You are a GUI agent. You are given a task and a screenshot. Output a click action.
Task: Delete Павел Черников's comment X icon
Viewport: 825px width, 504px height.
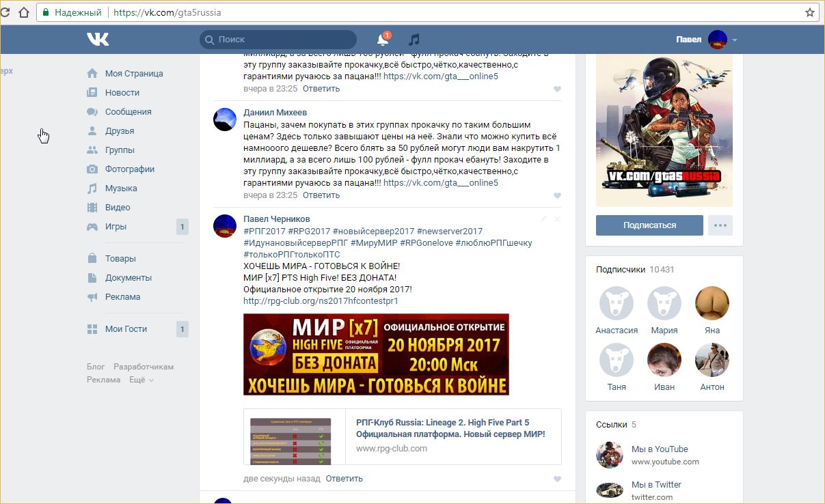tap(557, 219)
